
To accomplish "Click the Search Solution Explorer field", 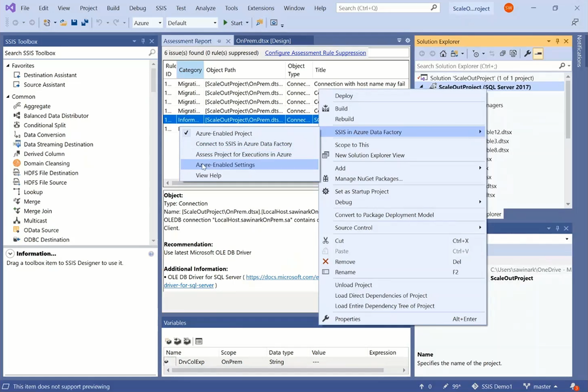I will [x=487, y=66].
